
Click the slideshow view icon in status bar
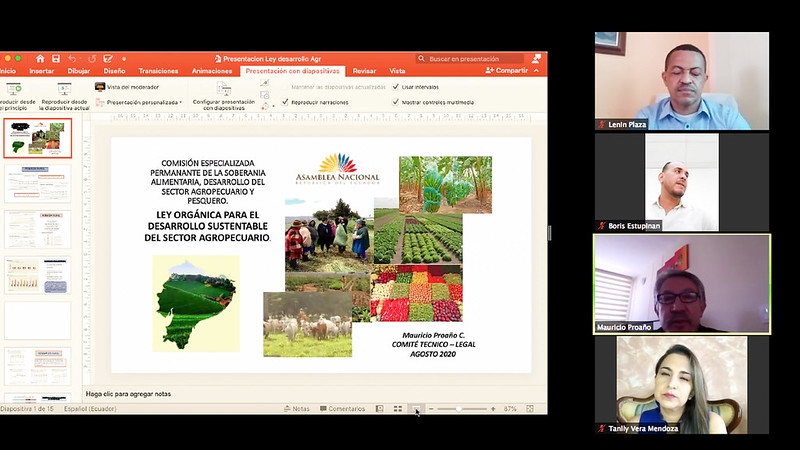click(x=416, y=409)
